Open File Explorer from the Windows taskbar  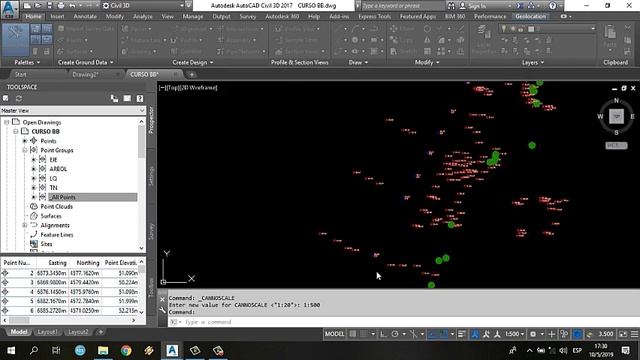103,350
